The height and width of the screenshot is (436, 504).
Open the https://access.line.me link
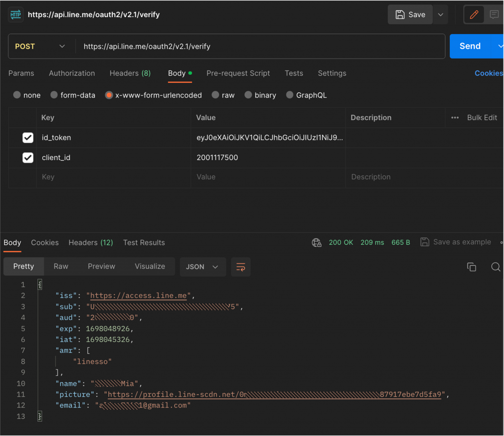tap(138, 296)
